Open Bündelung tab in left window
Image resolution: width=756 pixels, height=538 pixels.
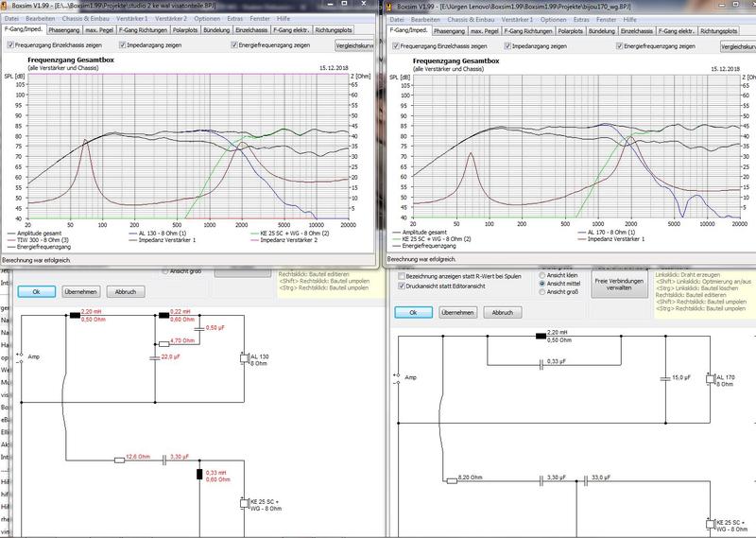216,30
